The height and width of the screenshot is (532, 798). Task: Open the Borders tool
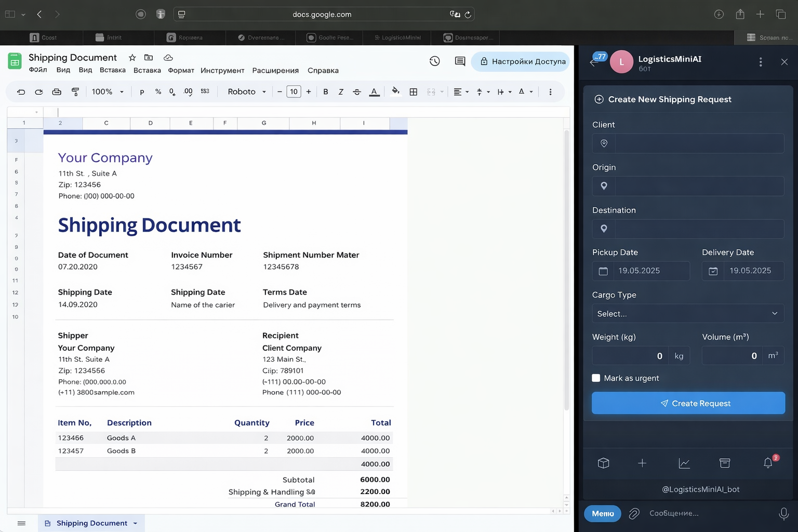point(414,91)
